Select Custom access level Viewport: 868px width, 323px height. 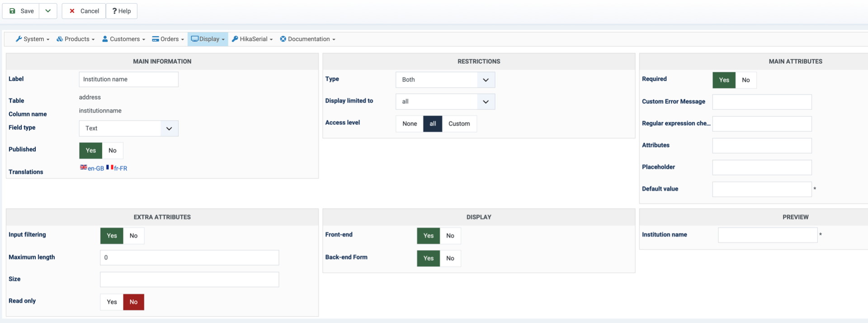point(459,123)
